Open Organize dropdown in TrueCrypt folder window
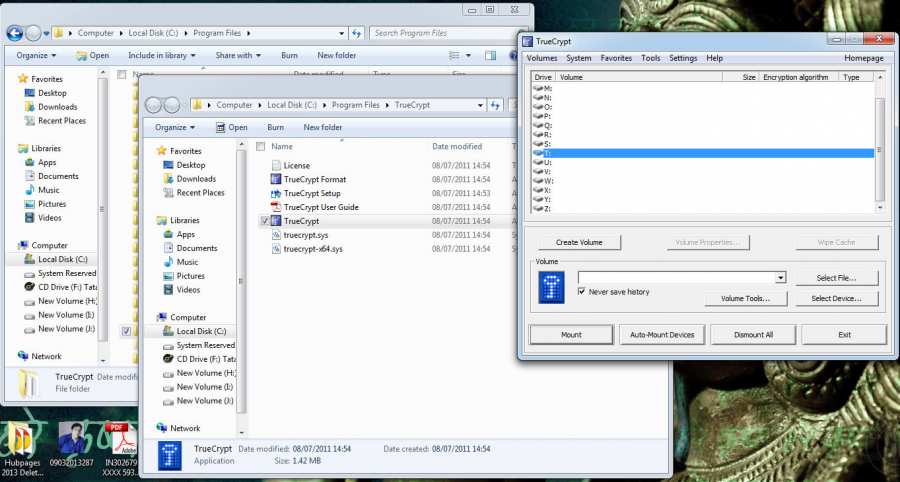The width and height of the screenshot is (900, 482). (175, 127)
